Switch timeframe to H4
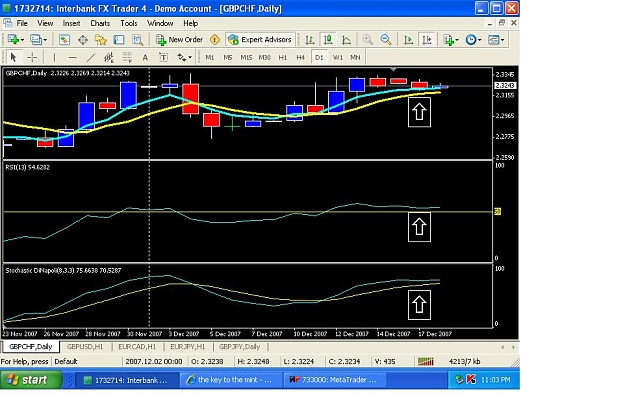Viewport: 625px width, 405px height. point(301,57)
